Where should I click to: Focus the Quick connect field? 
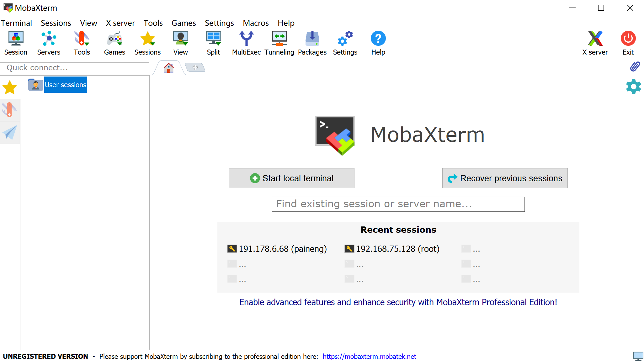tap(75, 68)
